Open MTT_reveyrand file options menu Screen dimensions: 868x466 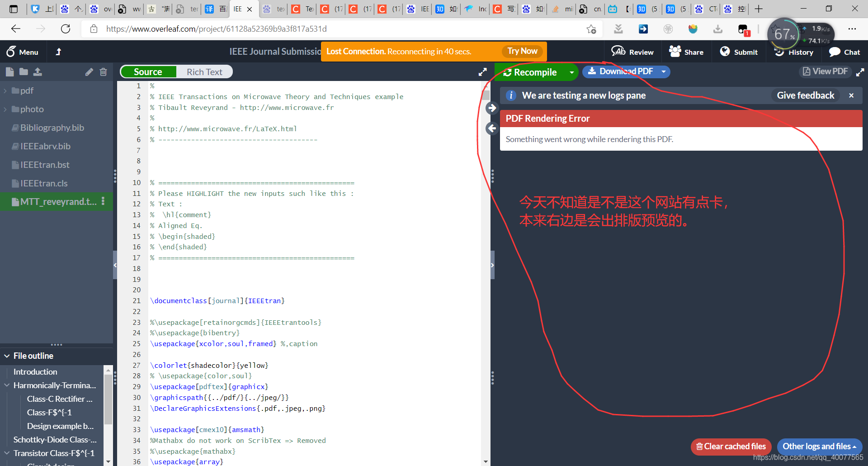pos(103,201)
